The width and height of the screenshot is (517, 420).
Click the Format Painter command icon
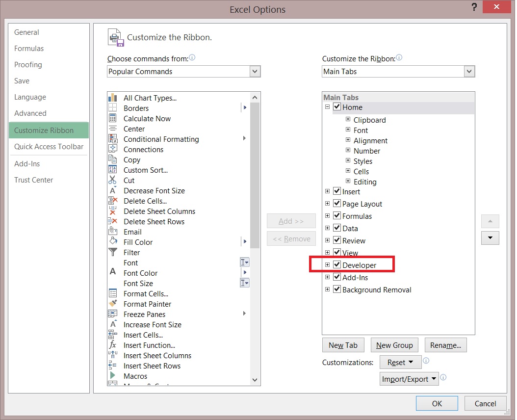coord(113,304)
